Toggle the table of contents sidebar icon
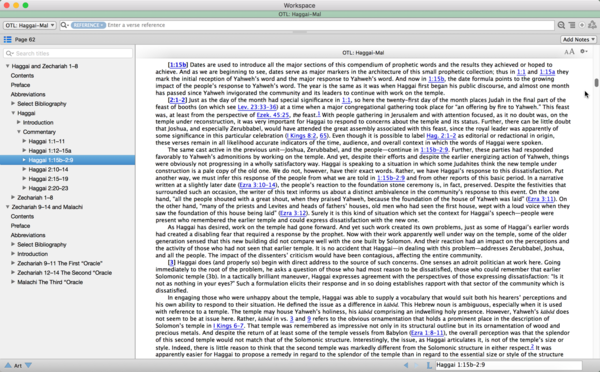600x372 pixels. (7, 39)
